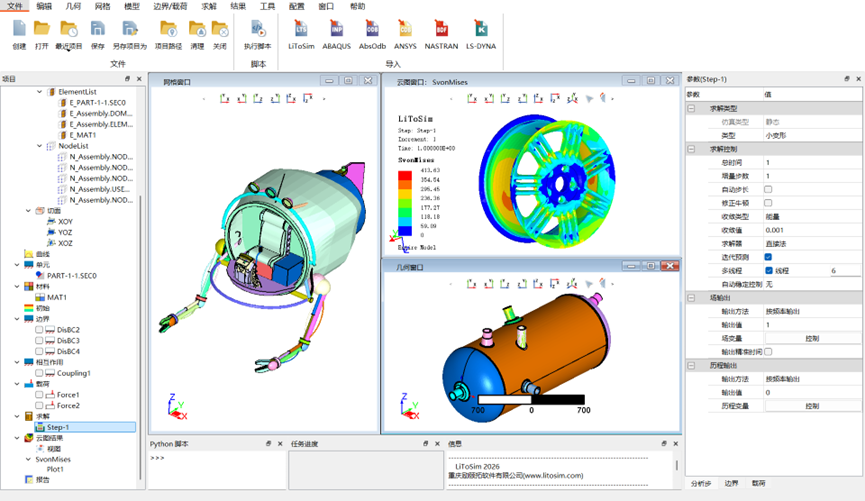
Task: Click the green swatch in SvonMises legend
Action: tap(405, 212)
